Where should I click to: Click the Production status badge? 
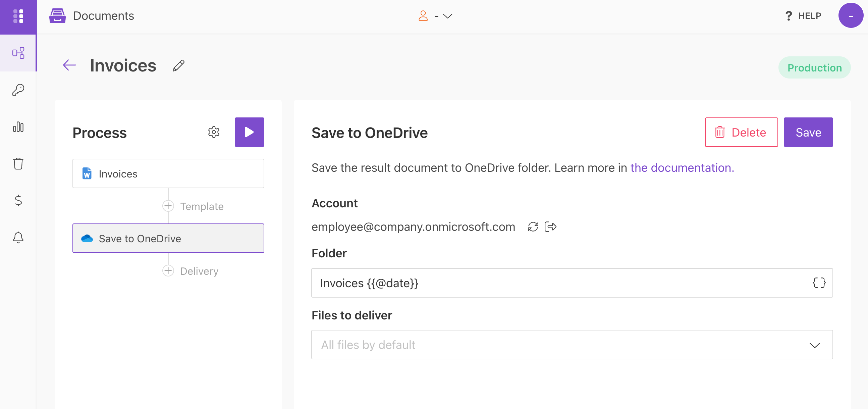click(x=814, y=68)
